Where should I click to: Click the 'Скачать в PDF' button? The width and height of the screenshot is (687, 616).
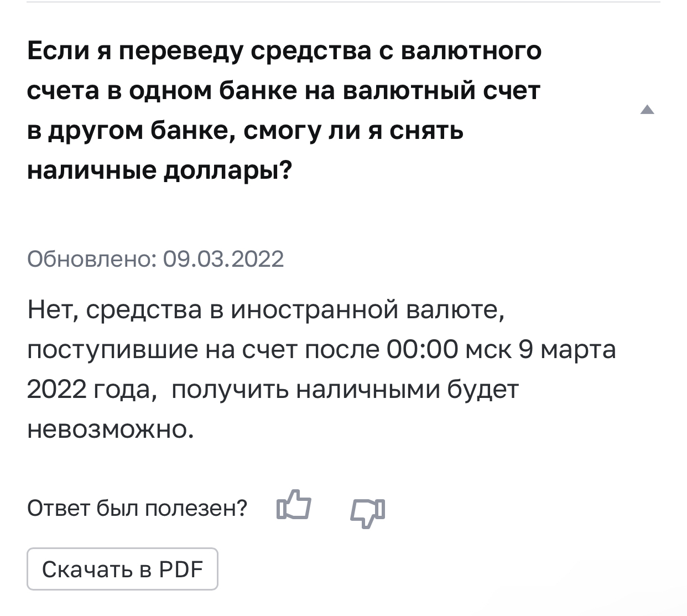coord(122,569)
